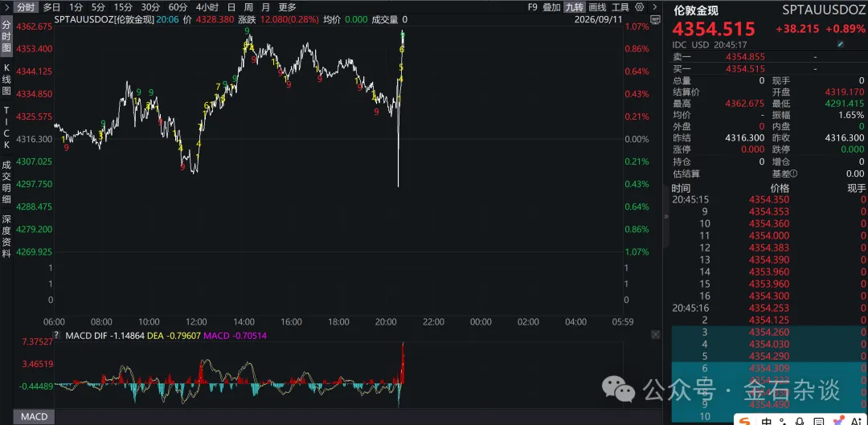
Task: Collapse the quote panel using the » handle
Action: click(x=666, y=216)
